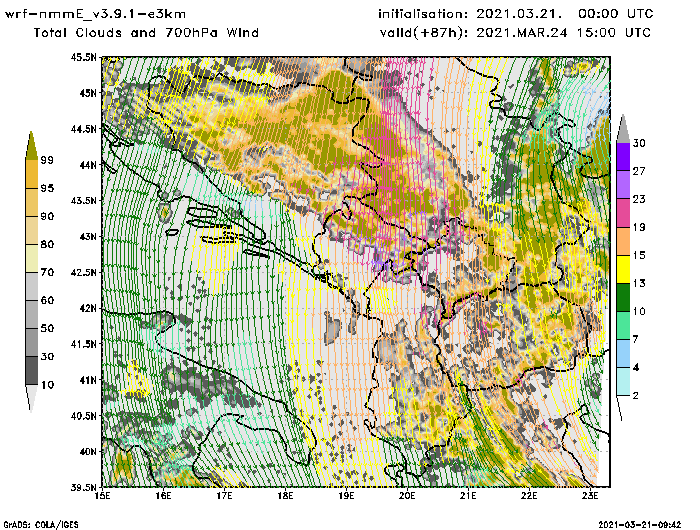Click the '90' value on the cloud legend
Viewport: 700px width, 530px height.
pos(47,216)
